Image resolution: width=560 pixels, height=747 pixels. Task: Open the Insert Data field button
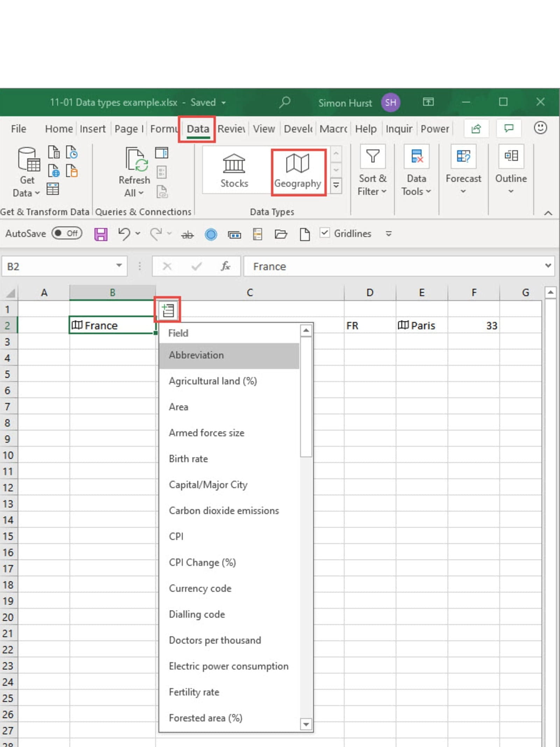[168, 310]
